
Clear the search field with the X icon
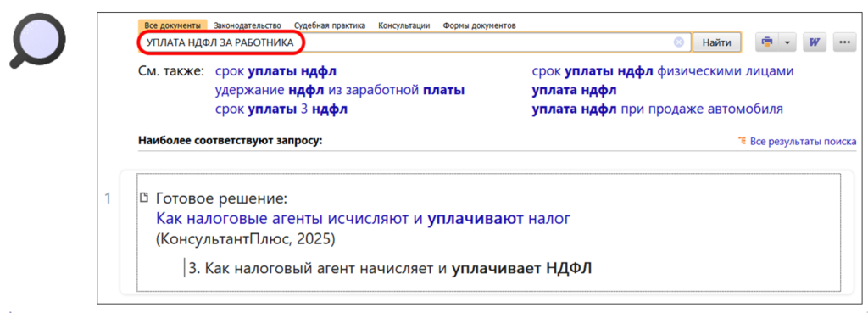click(x=679, y=42)
